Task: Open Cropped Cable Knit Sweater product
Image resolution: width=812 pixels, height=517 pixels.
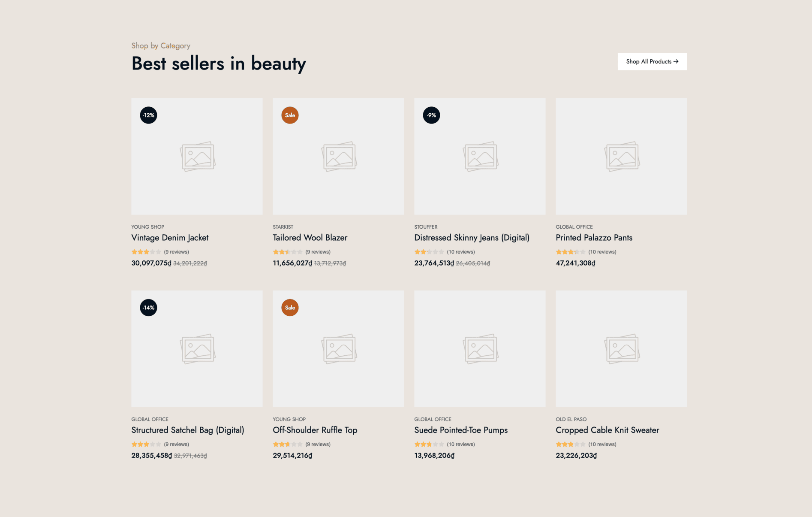Action: tap(607, 430)
